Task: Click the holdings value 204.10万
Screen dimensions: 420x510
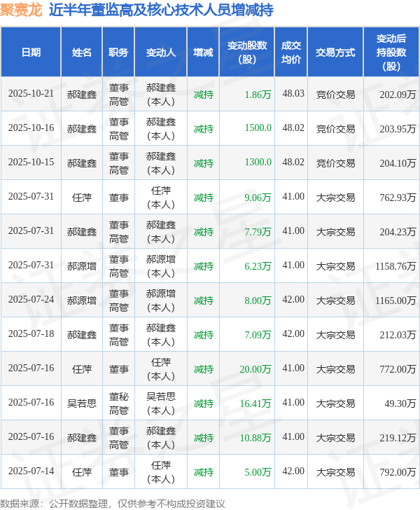Action: click(398, 163)
